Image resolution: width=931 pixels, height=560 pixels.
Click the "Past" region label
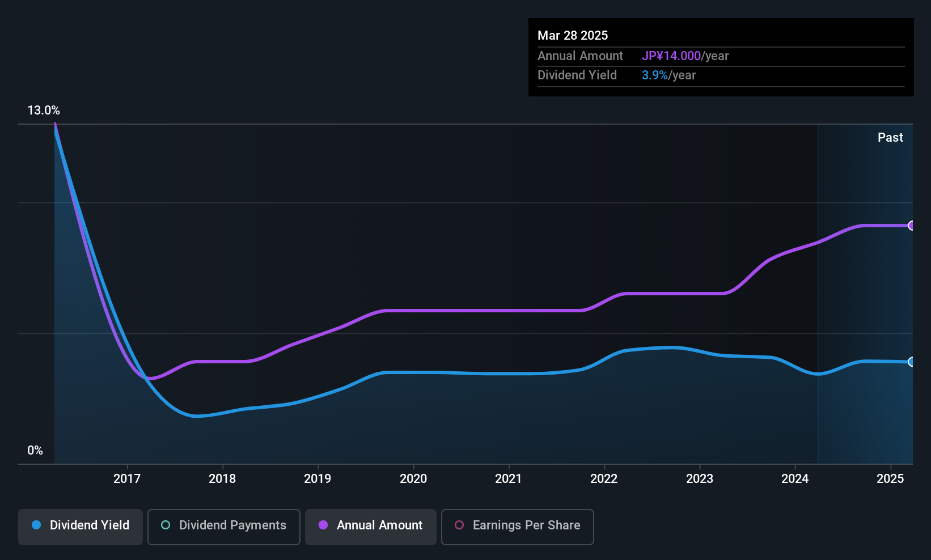pos(890,138)
